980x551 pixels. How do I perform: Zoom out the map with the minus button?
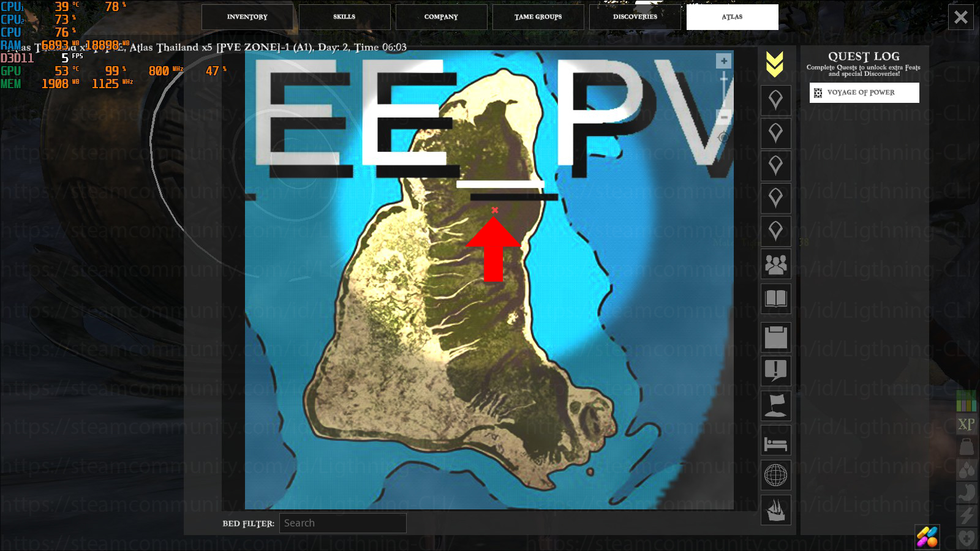pos(723,116)
